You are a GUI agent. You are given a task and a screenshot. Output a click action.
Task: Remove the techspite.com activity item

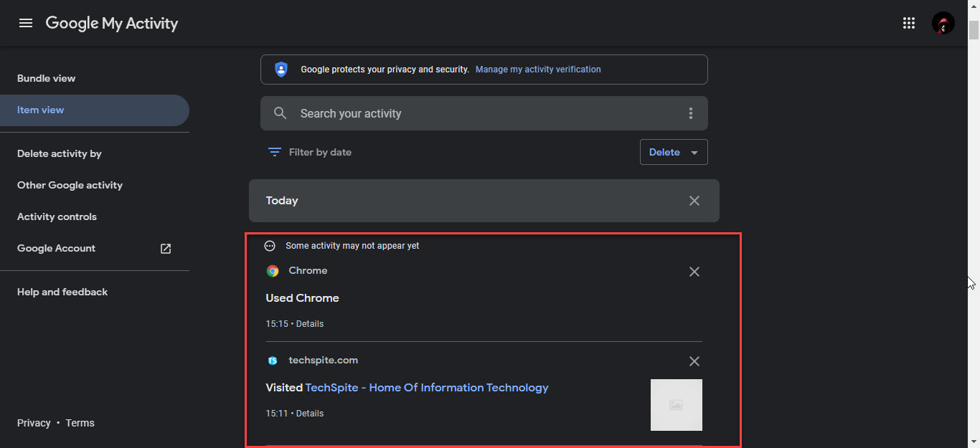tap(694, 361)
